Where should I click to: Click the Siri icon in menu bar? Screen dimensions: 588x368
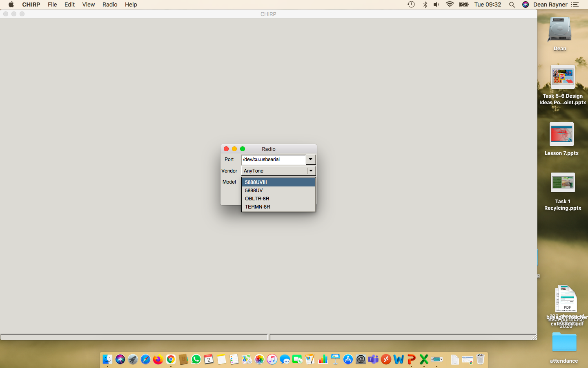tap(526, 4)
